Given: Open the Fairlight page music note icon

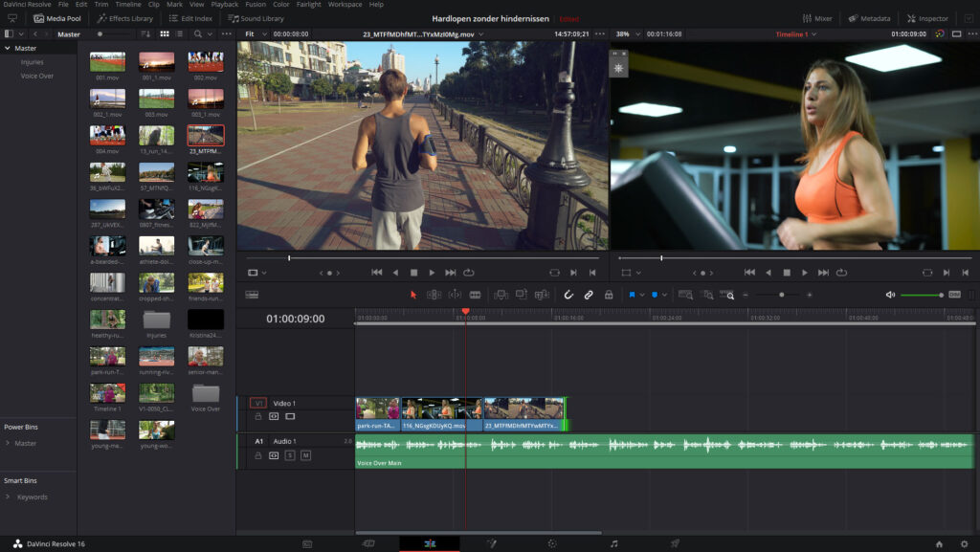Looking at the screenshot, I should click(x=613, y=544).
